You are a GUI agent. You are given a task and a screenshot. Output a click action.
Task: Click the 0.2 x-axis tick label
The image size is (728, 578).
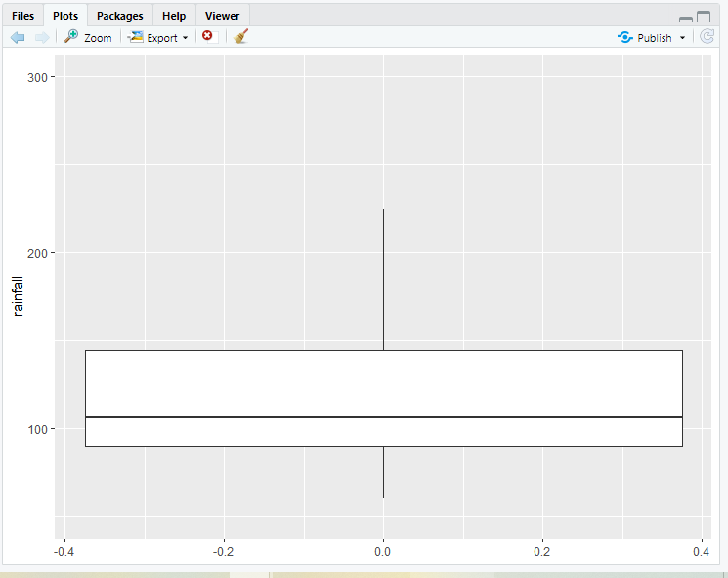click(x=541, y=552)
